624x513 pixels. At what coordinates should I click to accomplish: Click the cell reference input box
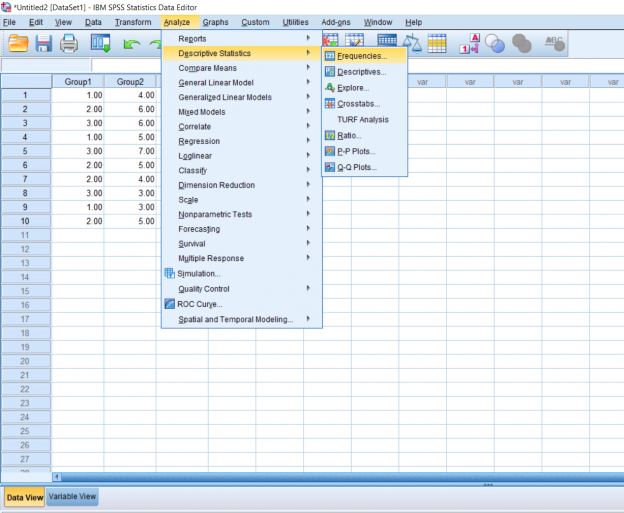coord(46,64)
